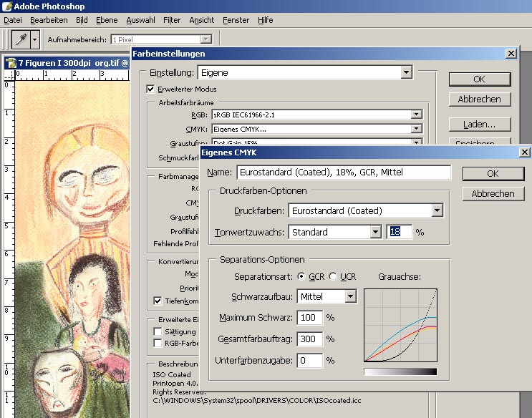Click the Maximum Schwarz field
This screenshot has width=532, height=418.
click(309, 318)
